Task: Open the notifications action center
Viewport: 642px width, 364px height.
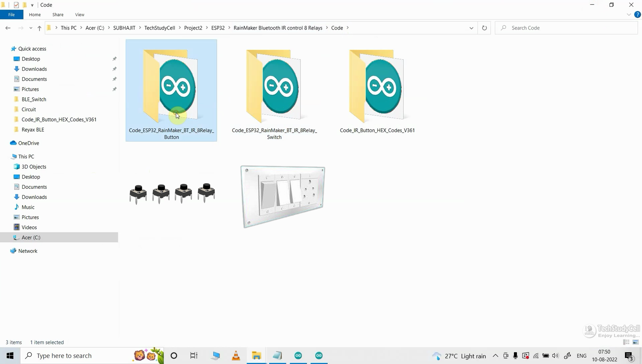Action: pyautogui.click(x=629, y=356)
